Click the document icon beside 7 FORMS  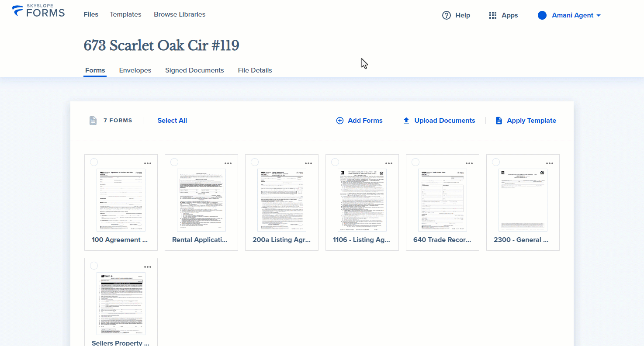click(x=93, y=121)
